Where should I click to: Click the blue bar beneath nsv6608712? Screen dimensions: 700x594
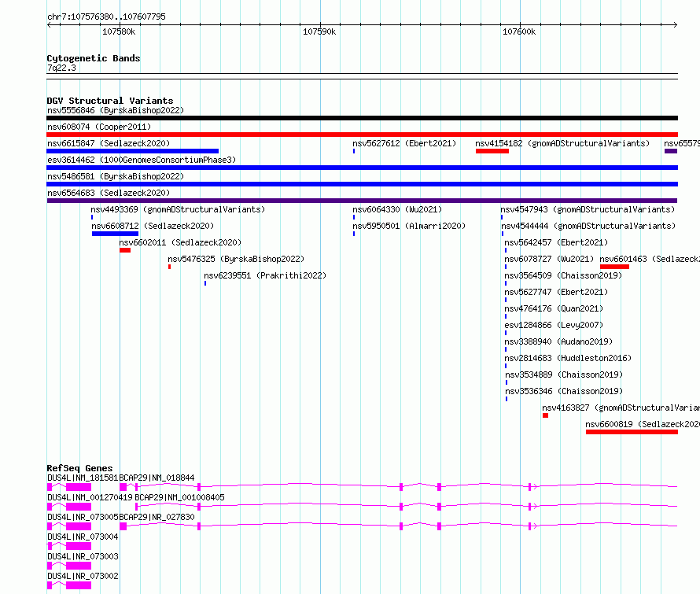[x=115, y=234]
